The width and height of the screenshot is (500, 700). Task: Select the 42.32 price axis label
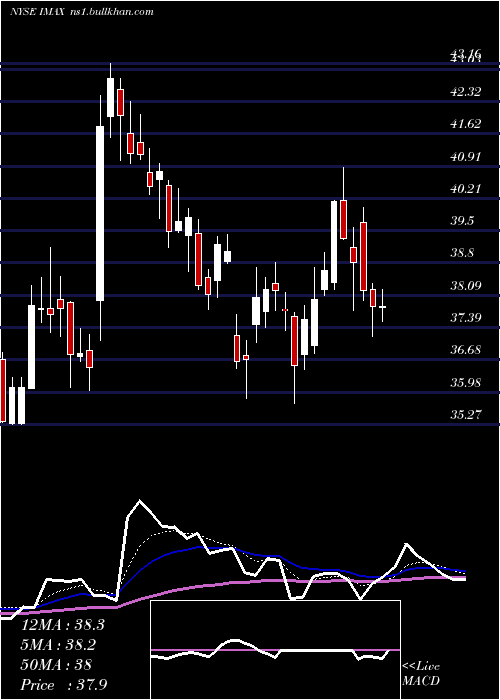pos(466,92)
